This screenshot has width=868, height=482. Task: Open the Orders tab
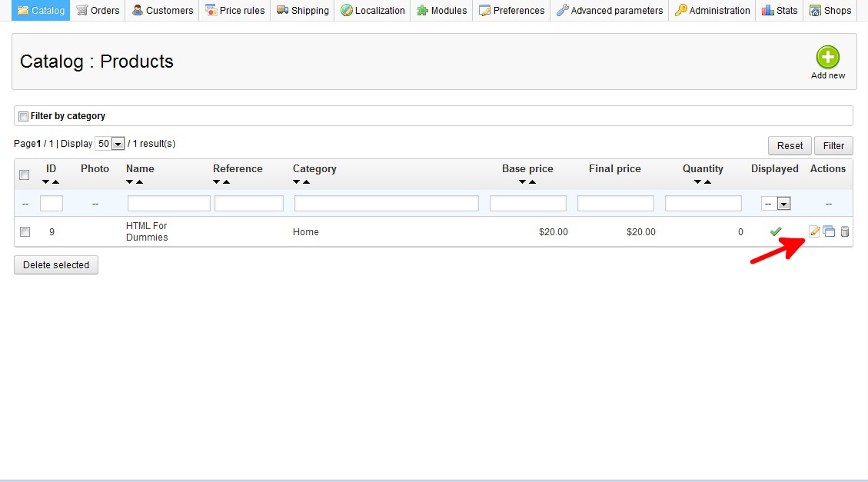click(x=98, y=11)
